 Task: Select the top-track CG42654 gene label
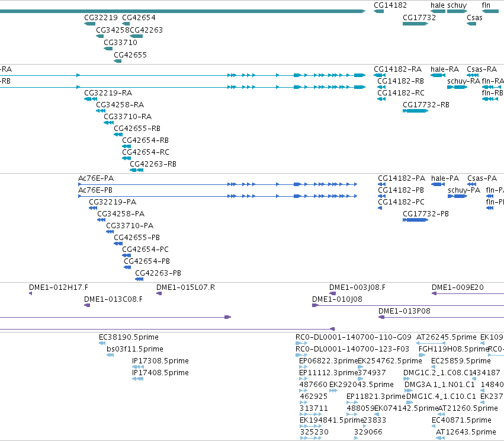click(139, 18)
